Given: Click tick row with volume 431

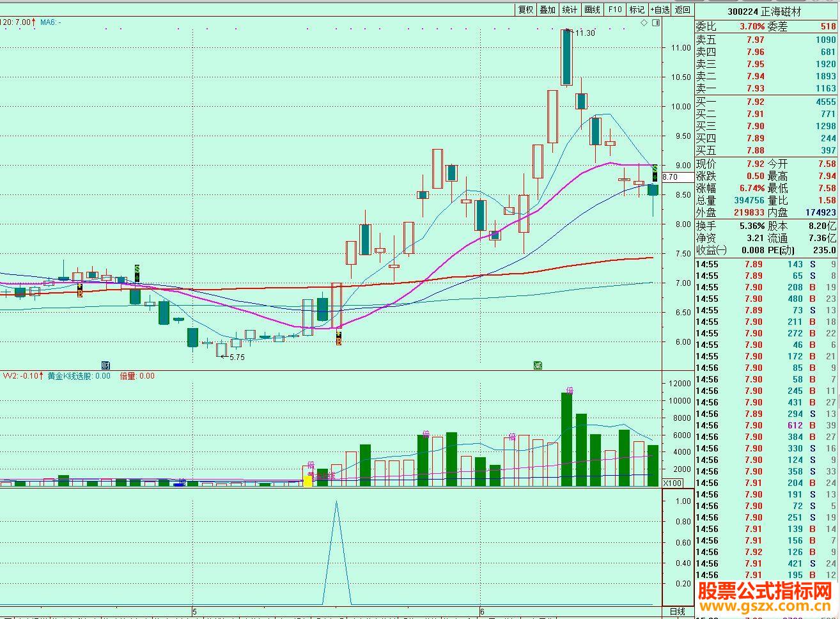Looking at the screenshot, I should 766,402.
